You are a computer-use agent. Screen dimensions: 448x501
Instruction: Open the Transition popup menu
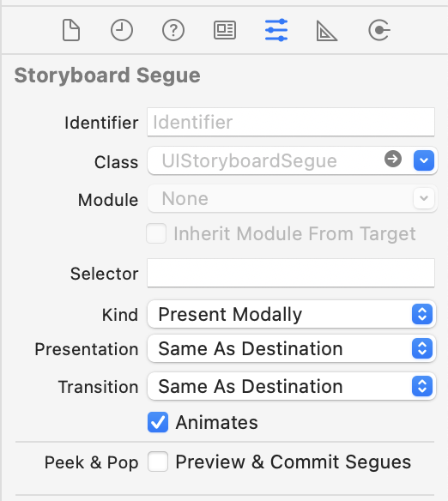coord(292,386)
